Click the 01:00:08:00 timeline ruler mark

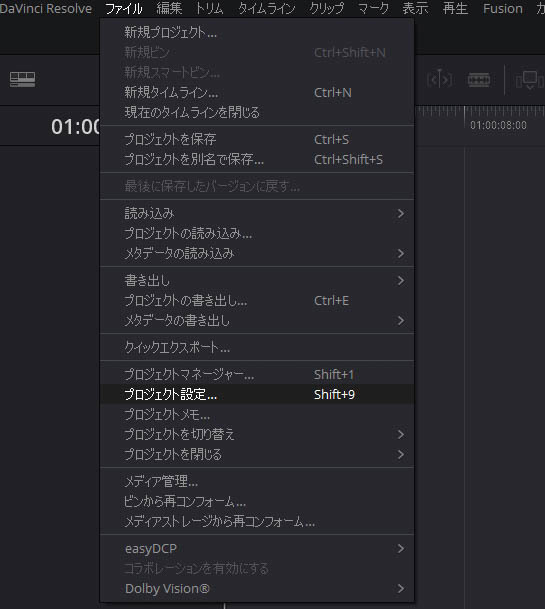[x=498, y=125]
